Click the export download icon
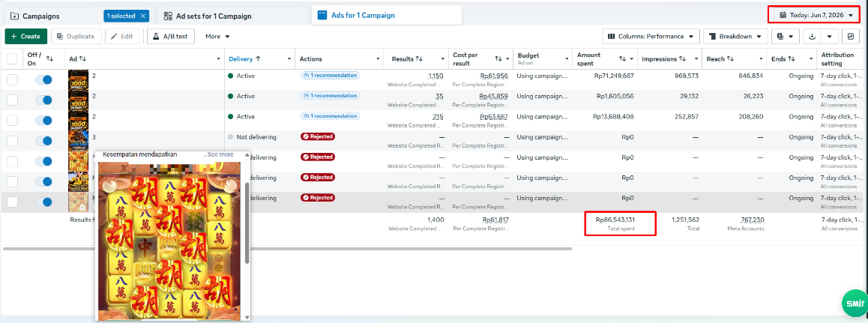This screenshot has height=323, width=868. point(812,37)
